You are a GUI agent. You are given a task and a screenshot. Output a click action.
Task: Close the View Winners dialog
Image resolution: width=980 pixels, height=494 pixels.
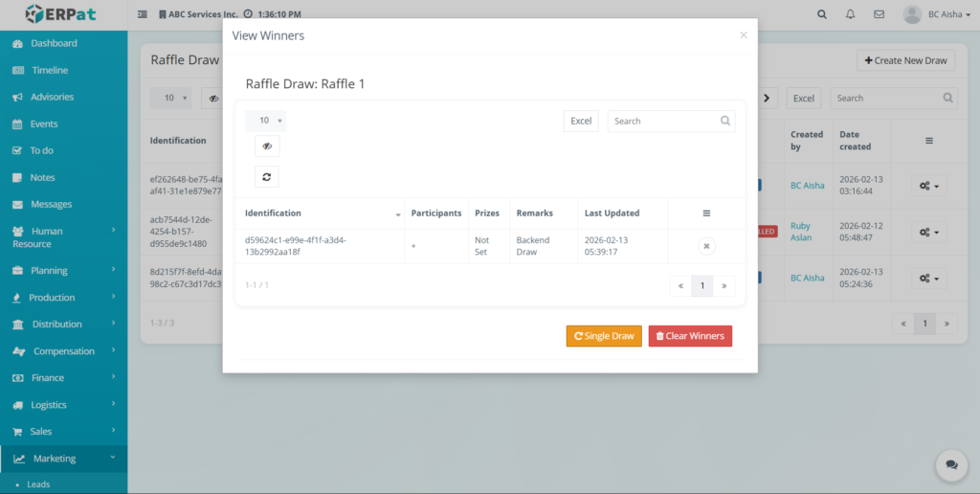click(744, 35)
